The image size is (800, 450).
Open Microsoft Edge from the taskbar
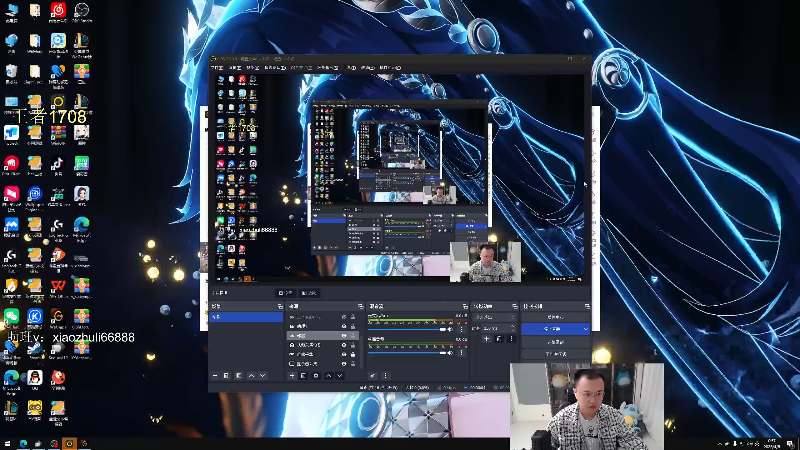(x=23, y=444)
